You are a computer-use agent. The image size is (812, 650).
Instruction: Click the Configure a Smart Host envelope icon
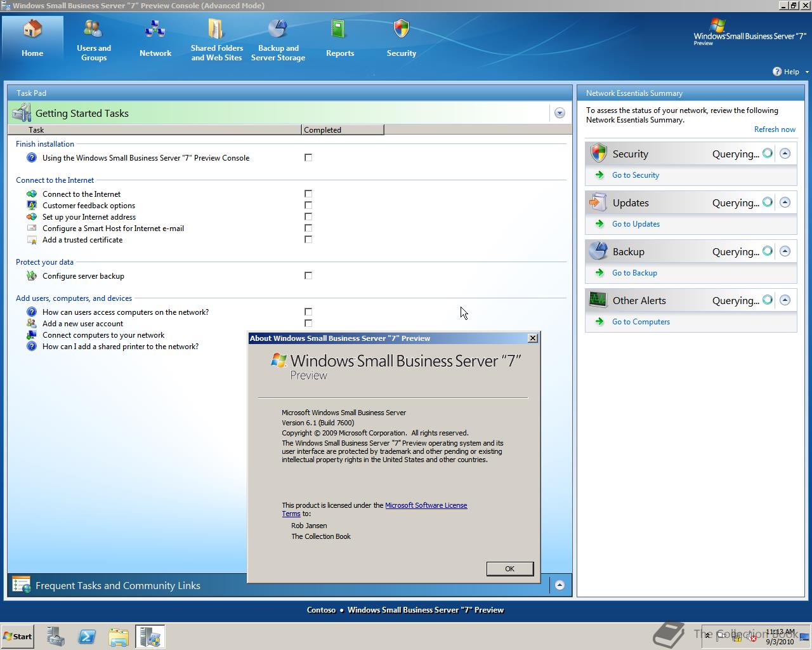coord(32,229)
